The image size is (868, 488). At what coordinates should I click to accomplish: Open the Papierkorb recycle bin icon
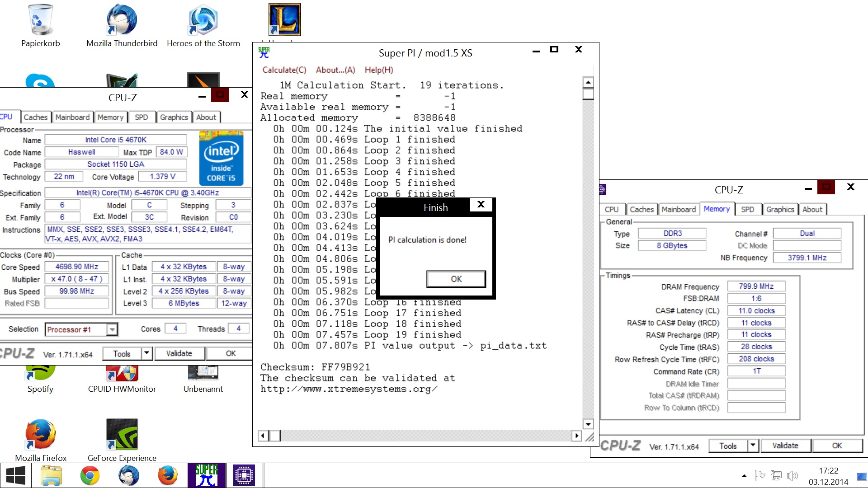(40, 25)
